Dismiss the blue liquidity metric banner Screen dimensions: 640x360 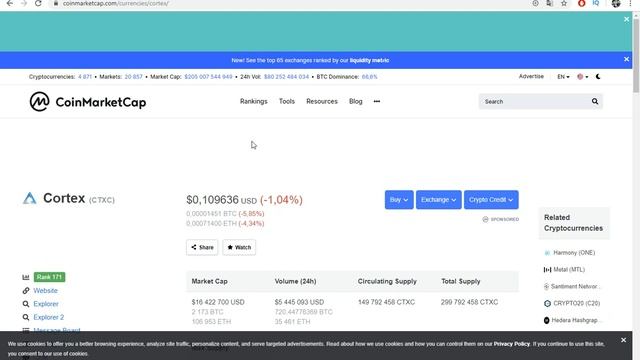(627, 59)
